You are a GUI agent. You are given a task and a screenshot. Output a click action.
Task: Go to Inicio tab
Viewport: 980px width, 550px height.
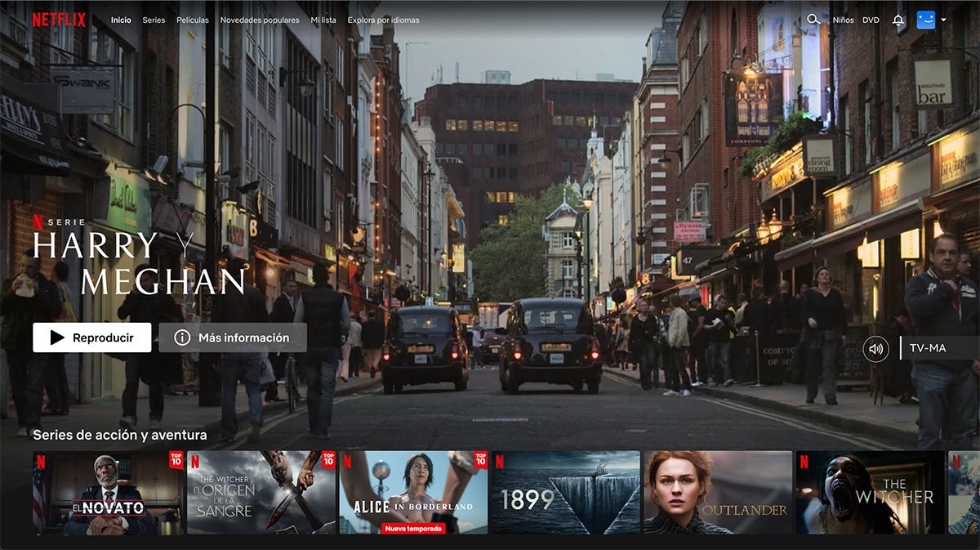click(x=121, y=20)
